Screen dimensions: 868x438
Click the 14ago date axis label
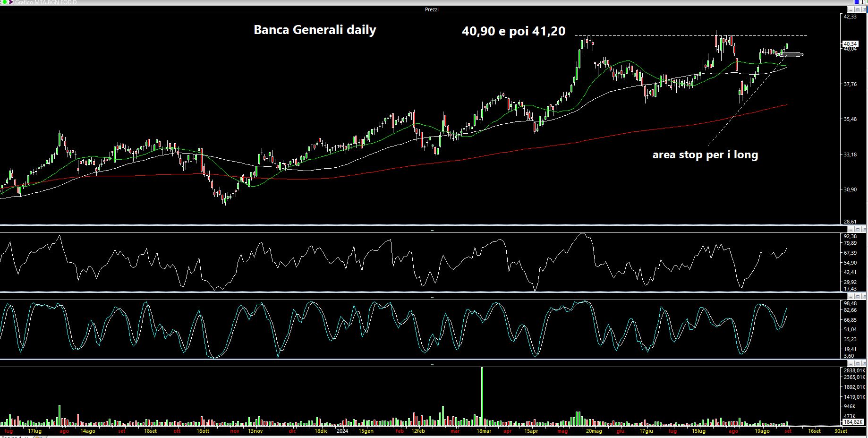[x=87, y=431]
